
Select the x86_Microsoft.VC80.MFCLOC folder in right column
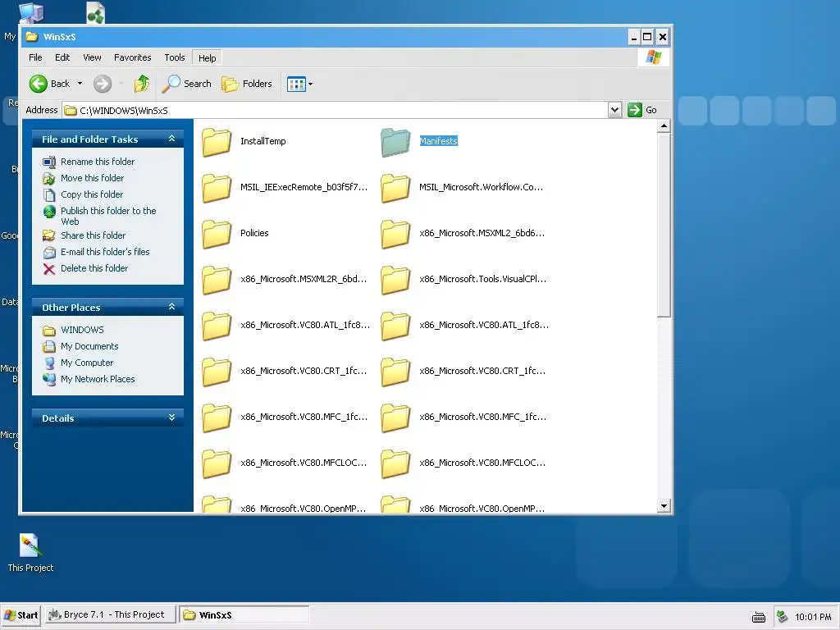click(395, 464)
